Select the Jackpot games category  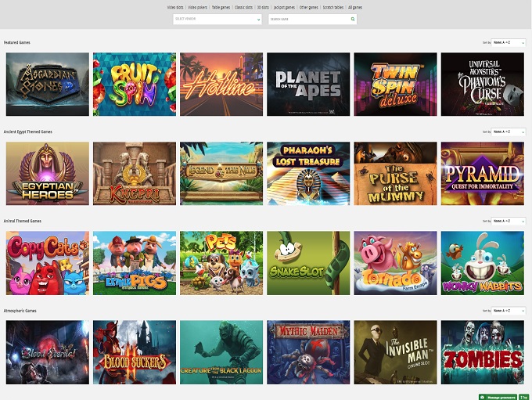point(286,6)
